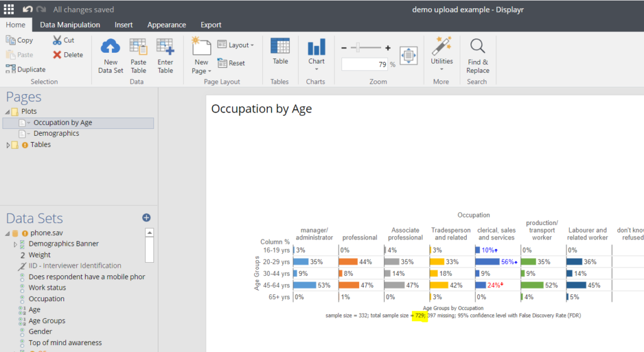Click the New Data Set cloud icon
The height and width of the screenshot is (352, 644).
[111, 48]
